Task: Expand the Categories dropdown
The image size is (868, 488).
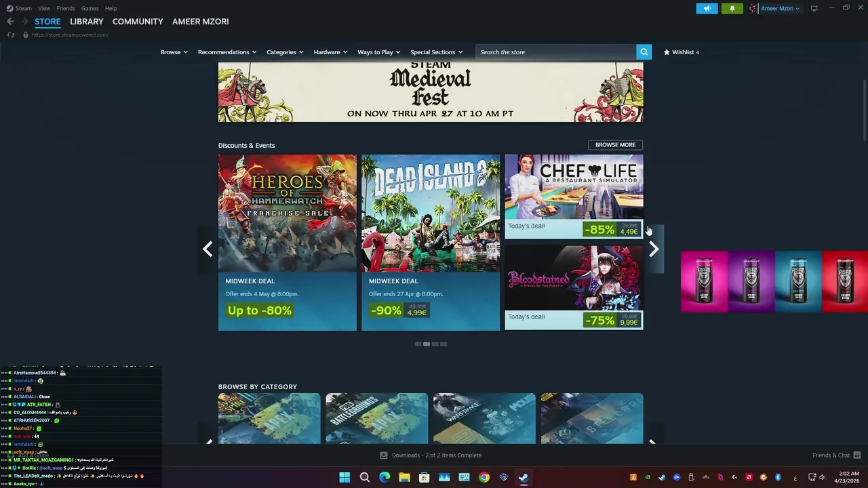Action: (285, 52)
